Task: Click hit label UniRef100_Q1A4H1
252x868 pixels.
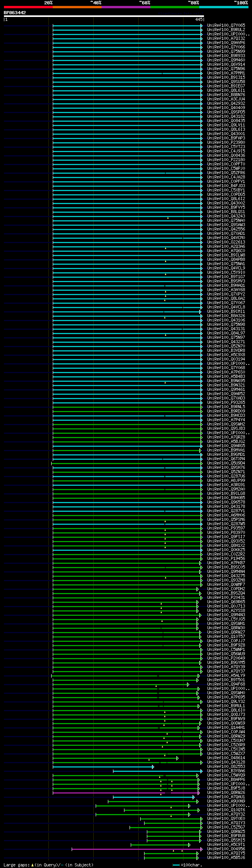Action: point(226,728)
